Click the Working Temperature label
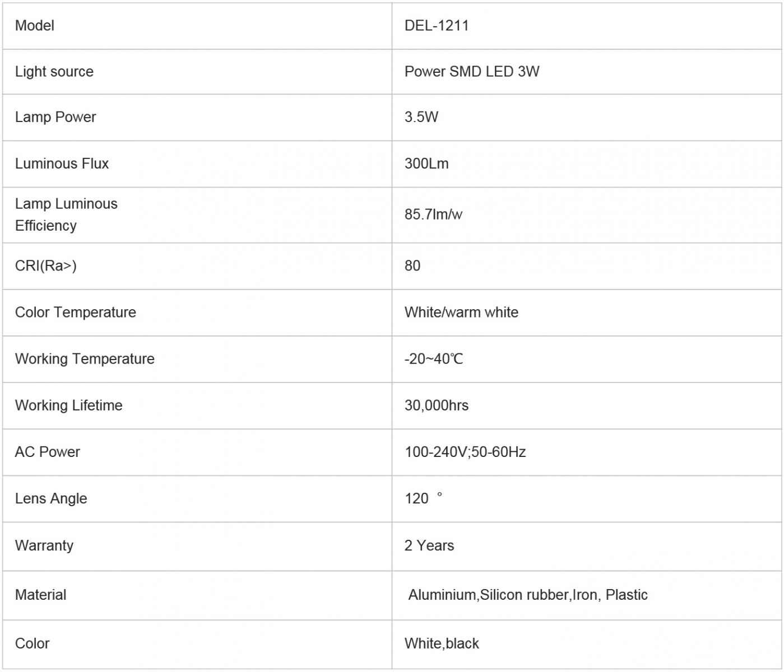Image resolution: width=784 pixels, height=672 pixels. [x=85, y=358]
